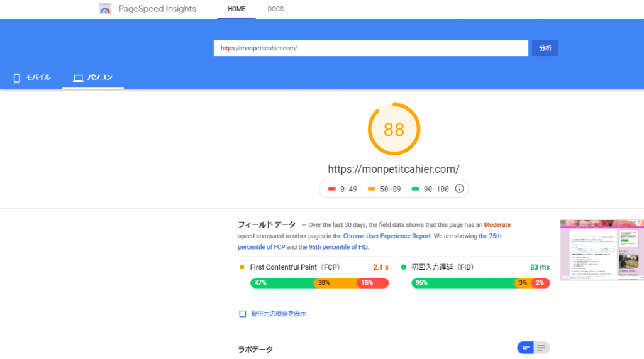Enable the 提供元の概要を表示 checkbox
The image size is (644, 359).
coord(243,314)
